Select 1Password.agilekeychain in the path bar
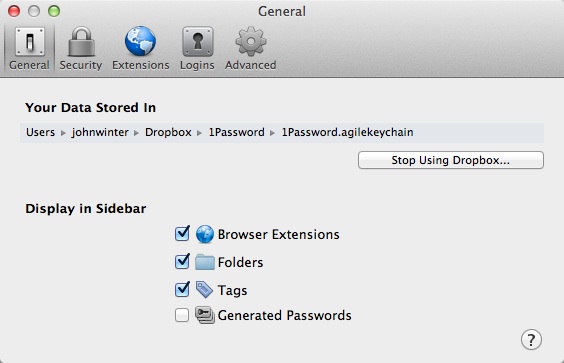 tap(347, 132)
